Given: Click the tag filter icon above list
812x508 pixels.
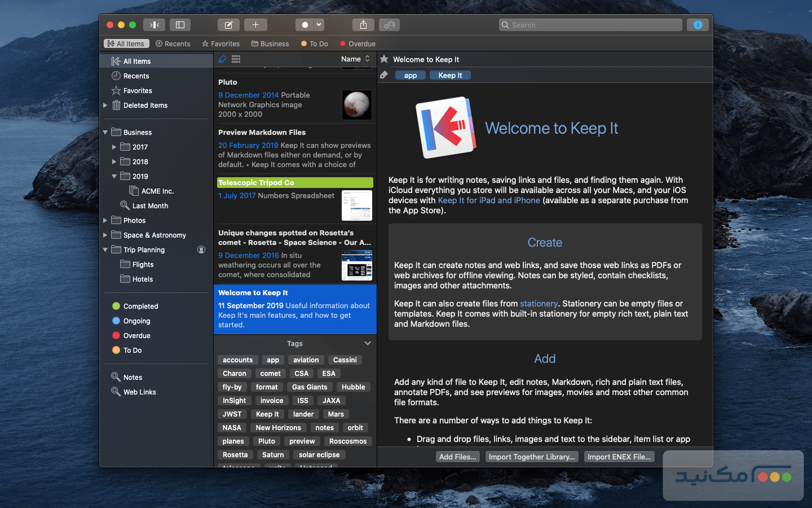Looking at the screenshot, I should pos(223,59).
